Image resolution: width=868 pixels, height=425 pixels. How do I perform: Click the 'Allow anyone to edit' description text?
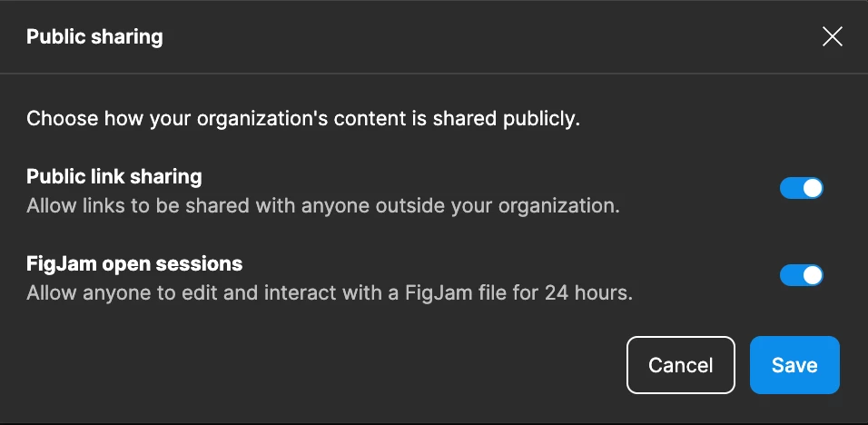[x=330, y=292]
